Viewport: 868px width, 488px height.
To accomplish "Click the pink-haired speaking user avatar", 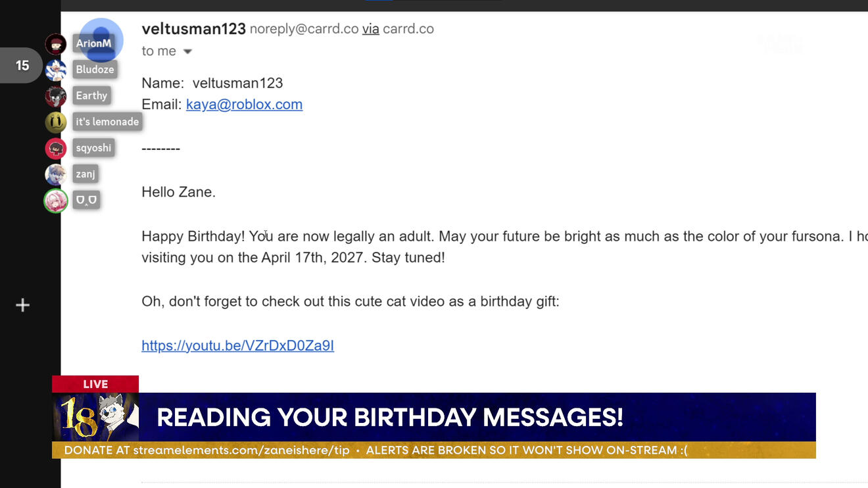I will pos(56,201).
